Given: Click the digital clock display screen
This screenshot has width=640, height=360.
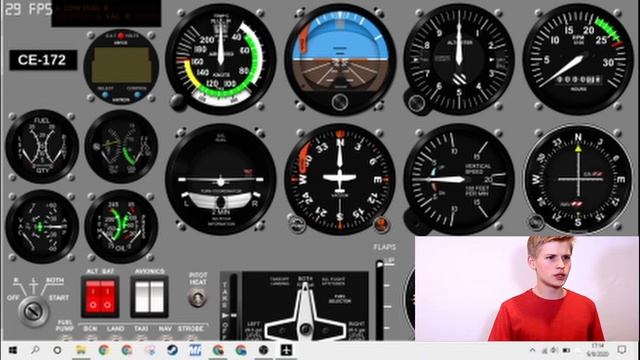Looking at the screenshot, I should [121, 65].
